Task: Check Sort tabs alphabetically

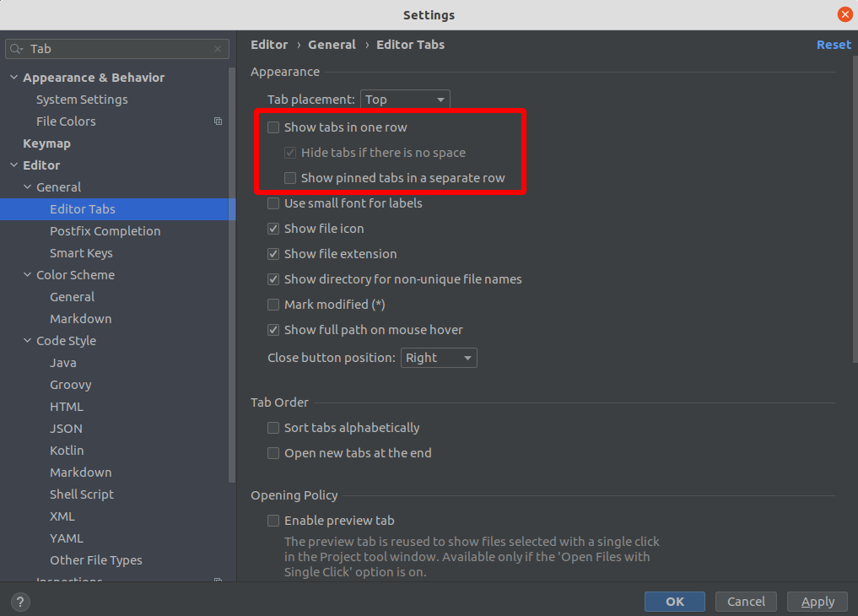Action: point(273,428)
